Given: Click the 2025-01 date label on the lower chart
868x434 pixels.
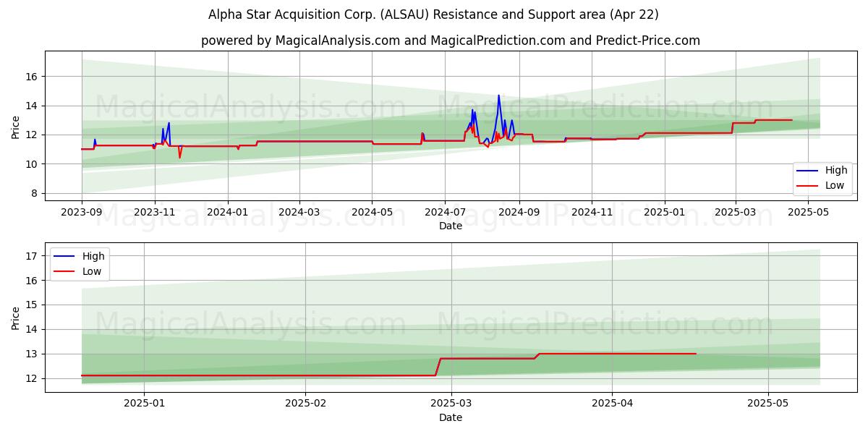Looking at the screenshot, I should 144,404.
